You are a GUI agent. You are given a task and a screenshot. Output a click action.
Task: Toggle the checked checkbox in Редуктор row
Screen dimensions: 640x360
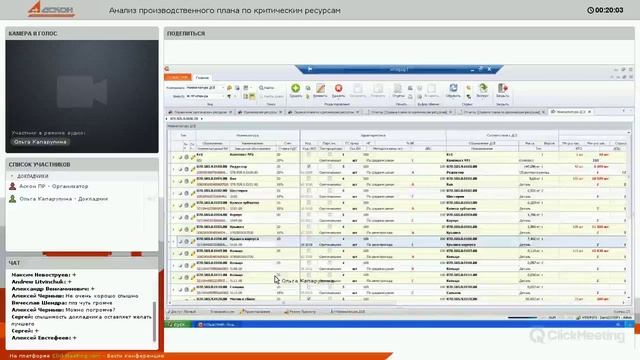click(309, 167)
